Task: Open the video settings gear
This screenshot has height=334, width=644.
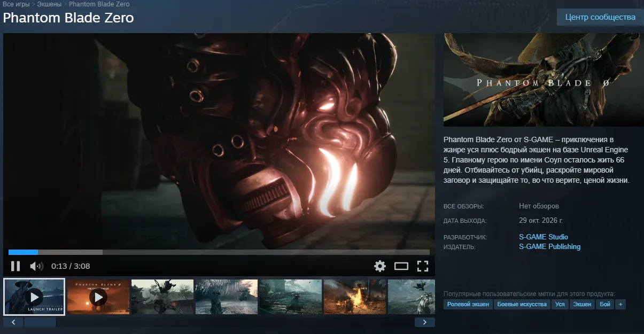Action: pos(380,266)
